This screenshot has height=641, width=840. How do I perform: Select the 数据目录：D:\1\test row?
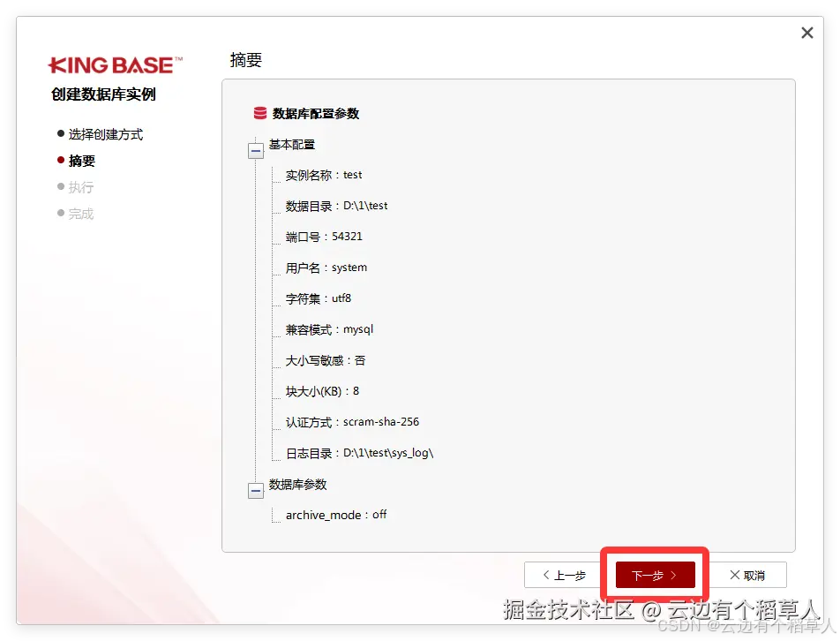click(x=336, y=206)
